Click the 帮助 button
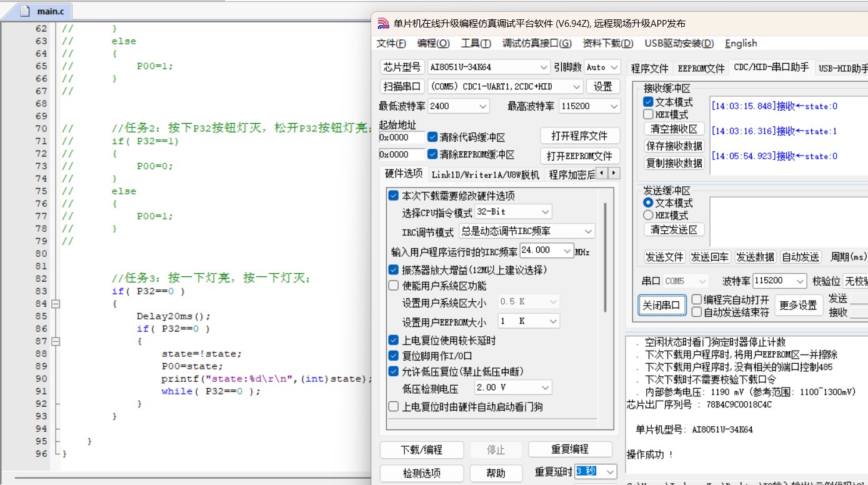Viewport: 868px width, 485px height. (x=496, y=473)
